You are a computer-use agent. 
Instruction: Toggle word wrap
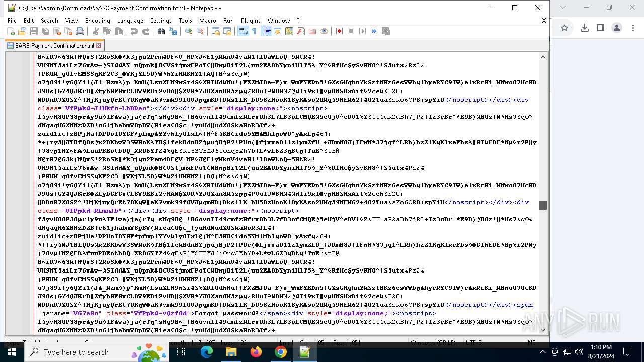(243, 31)
